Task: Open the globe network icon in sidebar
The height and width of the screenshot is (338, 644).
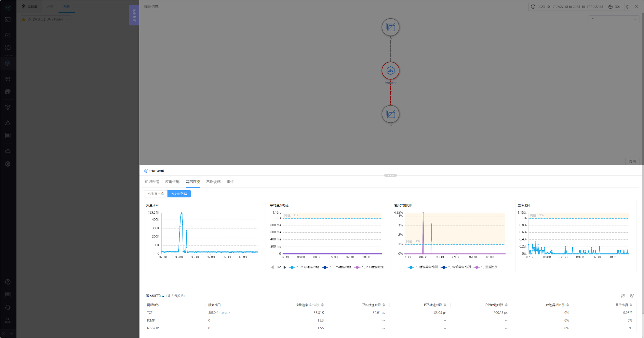Action: (x=8, y=92)
